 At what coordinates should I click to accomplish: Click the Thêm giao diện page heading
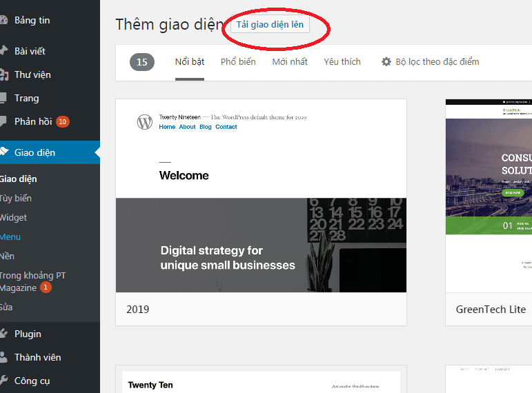click(169, 25)
